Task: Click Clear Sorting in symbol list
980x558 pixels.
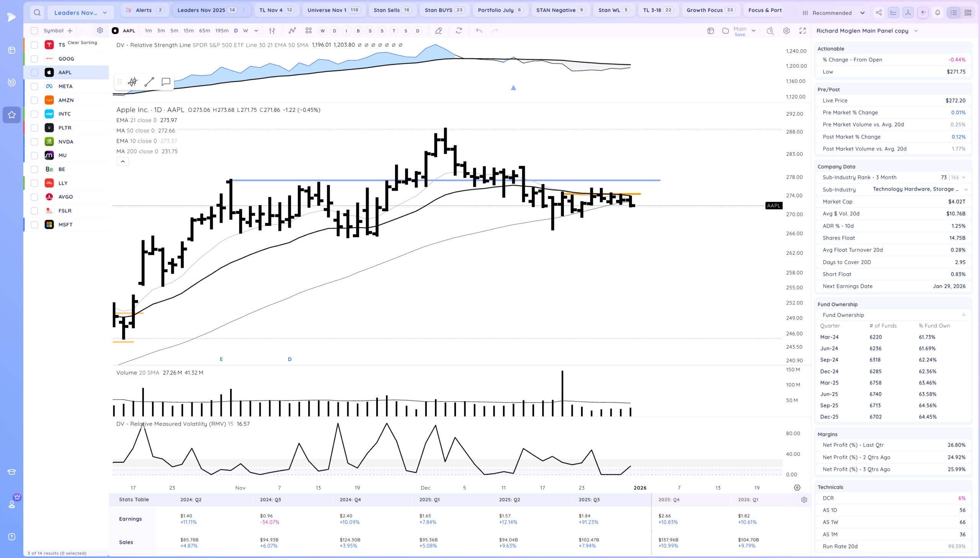Action: (x=82, y=42)
